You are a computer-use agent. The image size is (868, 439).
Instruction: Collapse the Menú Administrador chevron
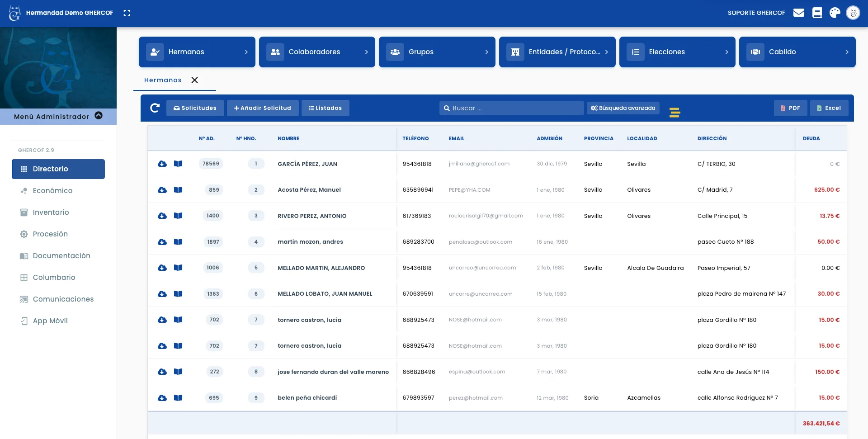(x=99, y=116)
